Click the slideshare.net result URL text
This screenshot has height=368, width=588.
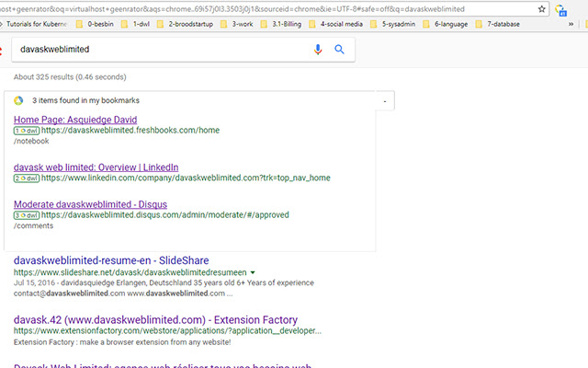pos(130,272)
